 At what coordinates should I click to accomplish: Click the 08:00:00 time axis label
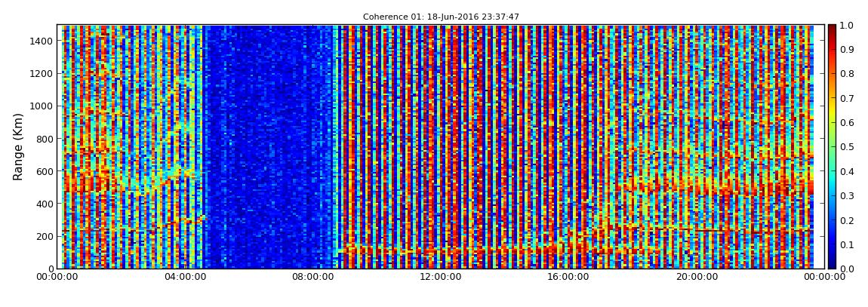pyautogui.click(x=312, y=277)
